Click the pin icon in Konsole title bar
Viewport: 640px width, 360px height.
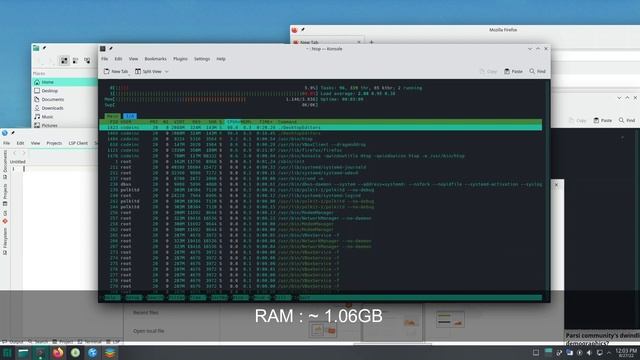[111, 49]
